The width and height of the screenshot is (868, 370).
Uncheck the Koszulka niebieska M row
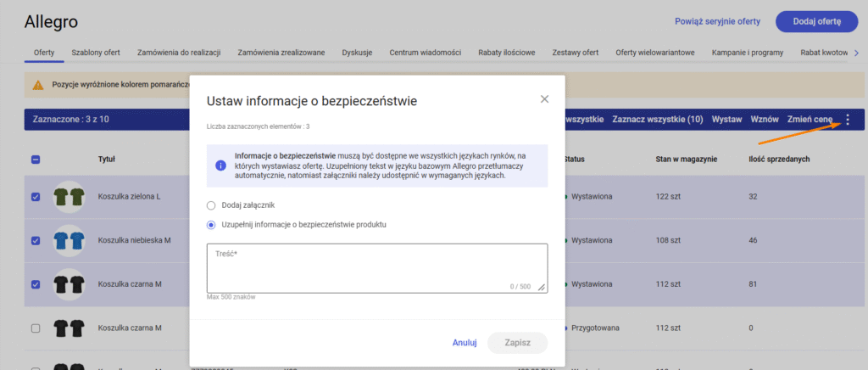click(x=36, y=240)
